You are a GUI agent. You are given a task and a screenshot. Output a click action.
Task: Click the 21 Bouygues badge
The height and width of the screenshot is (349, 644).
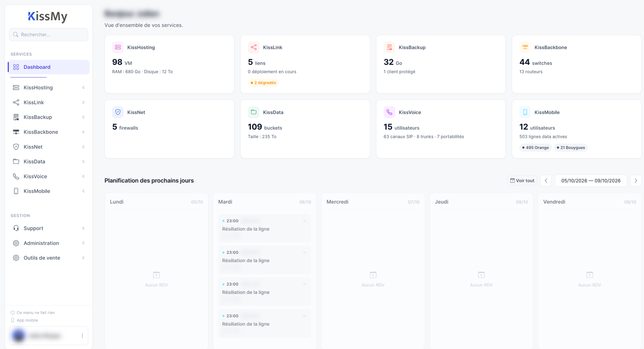coord(571,148)
